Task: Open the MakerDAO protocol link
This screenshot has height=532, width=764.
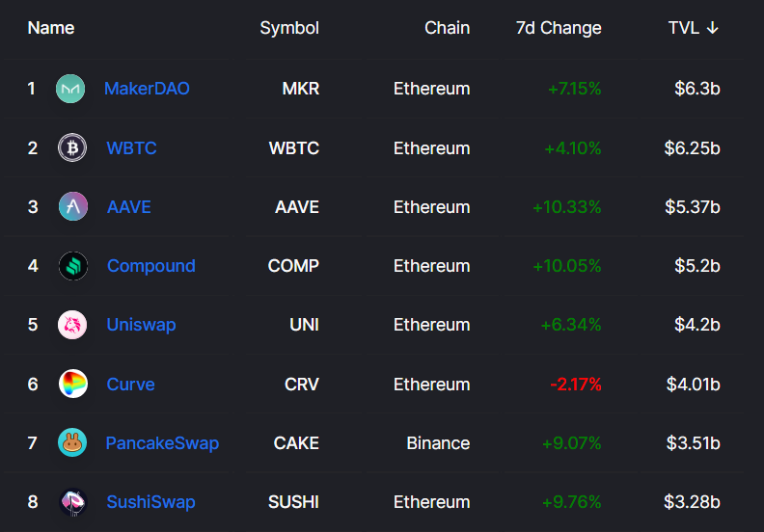Action: pyautogui.click(x=147, y=89)
